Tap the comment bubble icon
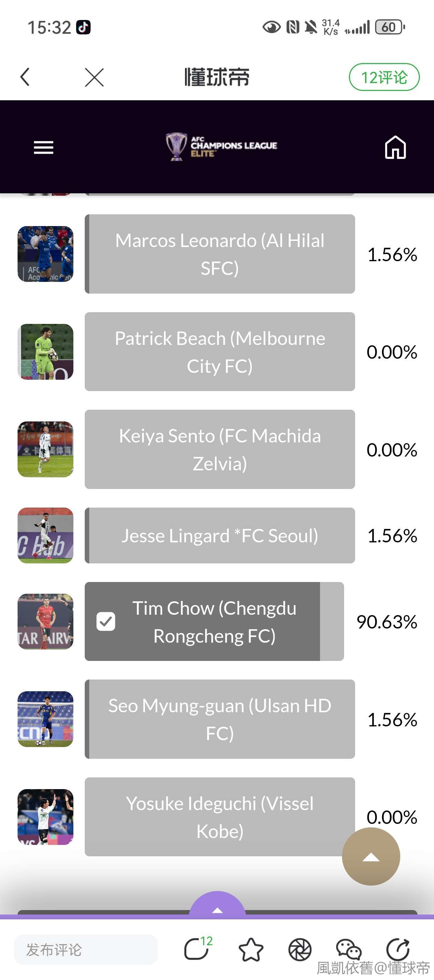Screen dimensions: 434x980 click(197, 949)
